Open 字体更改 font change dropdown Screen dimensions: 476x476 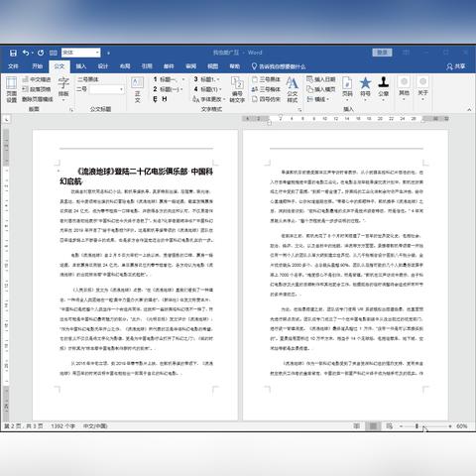[209, 99]
